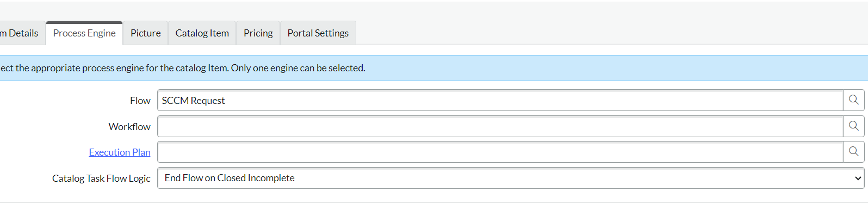The image size is (868, 203).
Task: Click the blue process engine info banner
Action: (x=434, y=68)
